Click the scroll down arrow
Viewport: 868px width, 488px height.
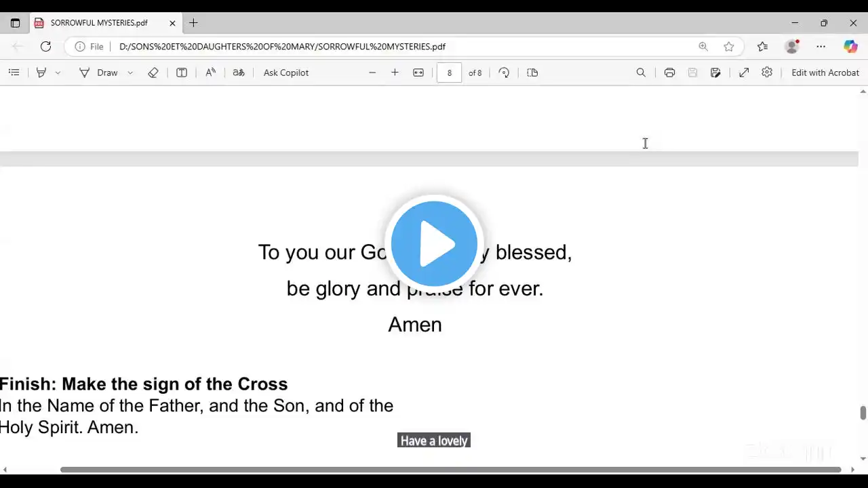point(863,459)
